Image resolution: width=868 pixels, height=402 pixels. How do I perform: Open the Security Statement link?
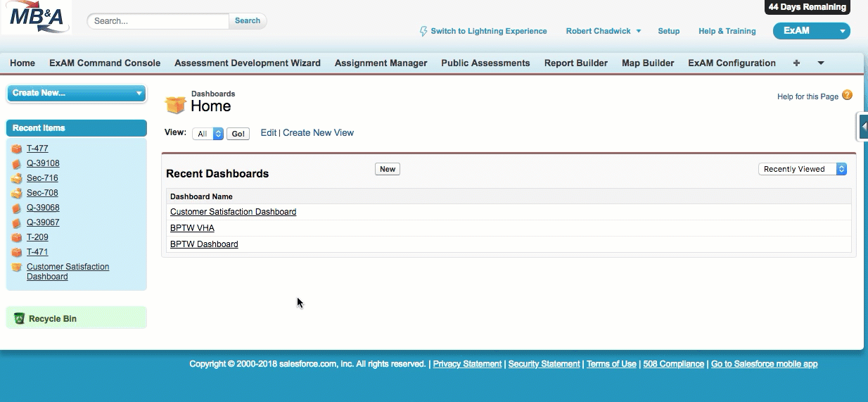(544, 364)
